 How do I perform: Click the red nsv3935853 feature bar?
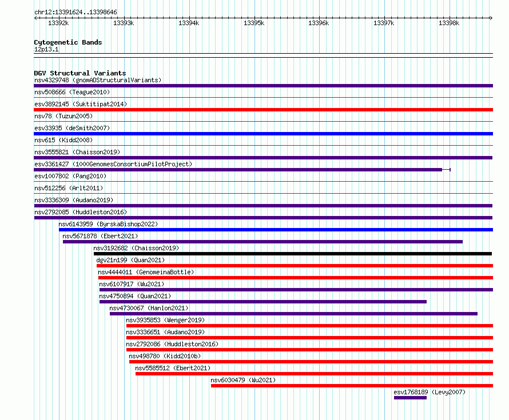[x=309, y=326]
